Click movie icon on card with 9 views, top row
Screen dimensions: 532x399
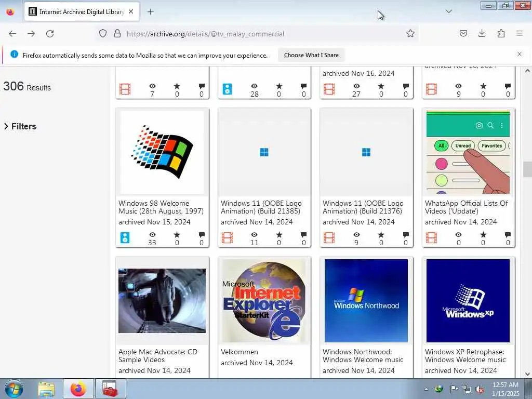[x=431, y=89]
